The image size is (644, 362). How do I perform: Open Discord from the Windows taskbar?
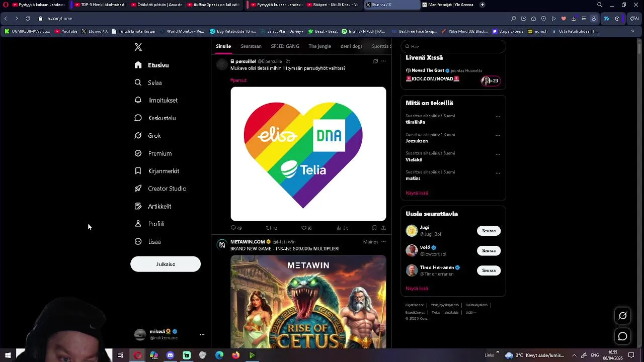click(x=170, y=355)
